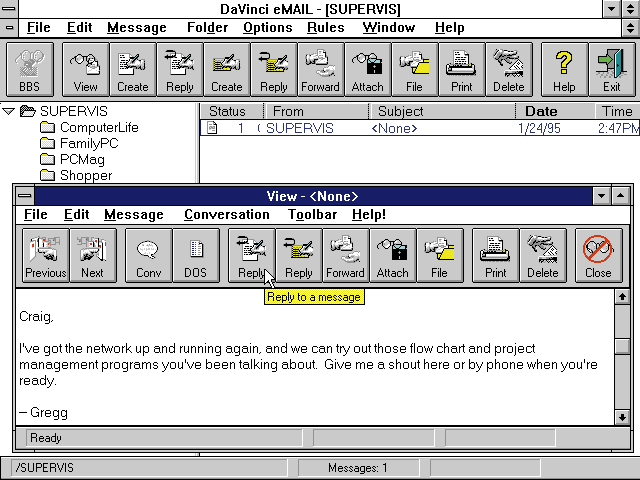This screenshot has height=480, width=640.
Task: Click Forward in the View window toolbar
Action: 345,256
